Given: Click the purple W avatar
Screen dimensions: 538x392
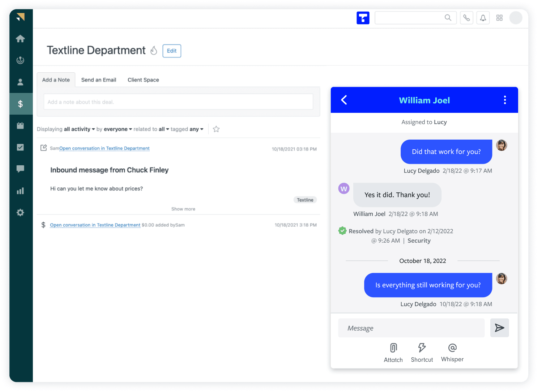Looking at the screenshot, I should (x=344, y=188).
